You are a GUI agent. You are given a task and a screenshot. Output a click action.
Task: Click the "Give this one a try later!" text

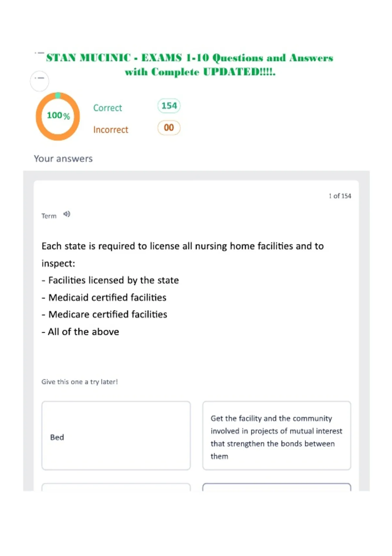80,382
